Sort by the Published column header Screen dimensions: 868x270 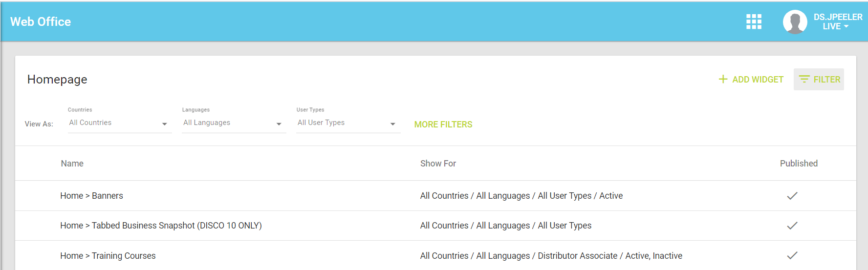798,164
